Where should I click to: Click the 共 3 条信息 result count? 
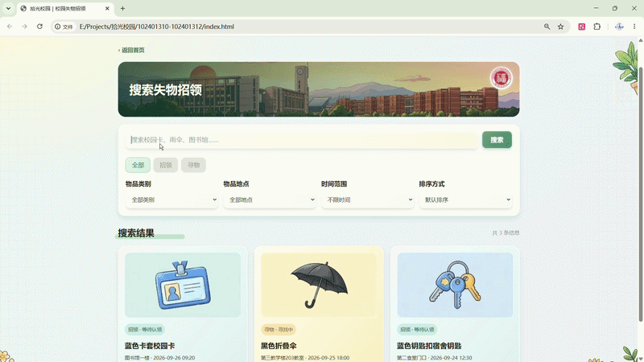(x=506, y=232)
